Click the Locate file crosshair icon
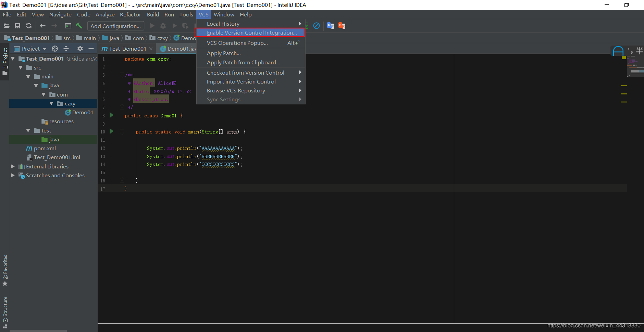Image resolution: width=644 pixels, height=332 pixels. [x=55, y=49]
